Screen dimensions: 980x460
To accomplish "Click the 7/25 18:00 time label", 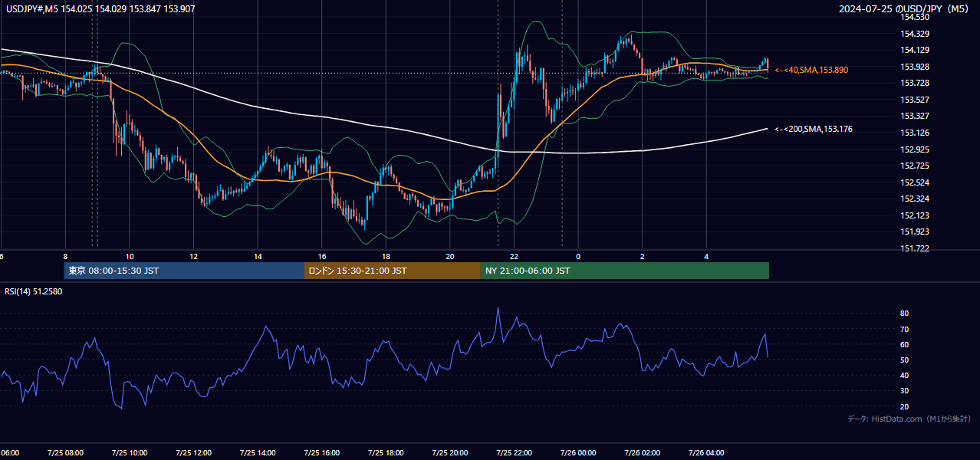I will (386, 452).
